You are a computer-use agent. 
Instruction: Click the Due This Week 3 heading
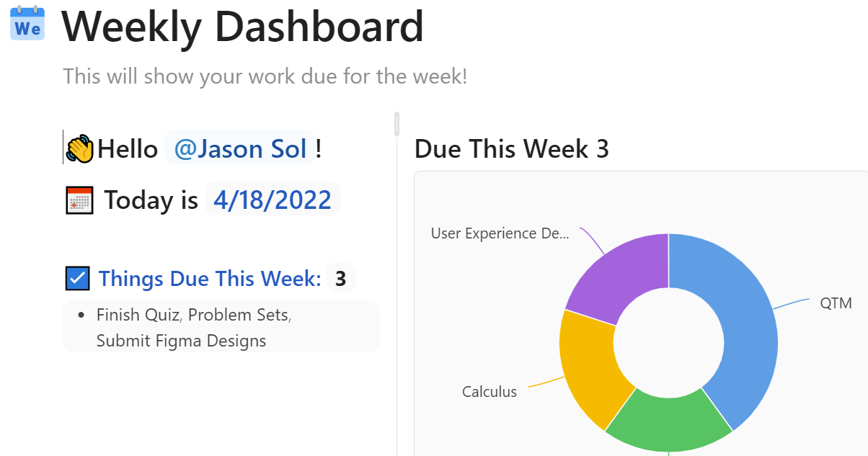pos(512,149)
